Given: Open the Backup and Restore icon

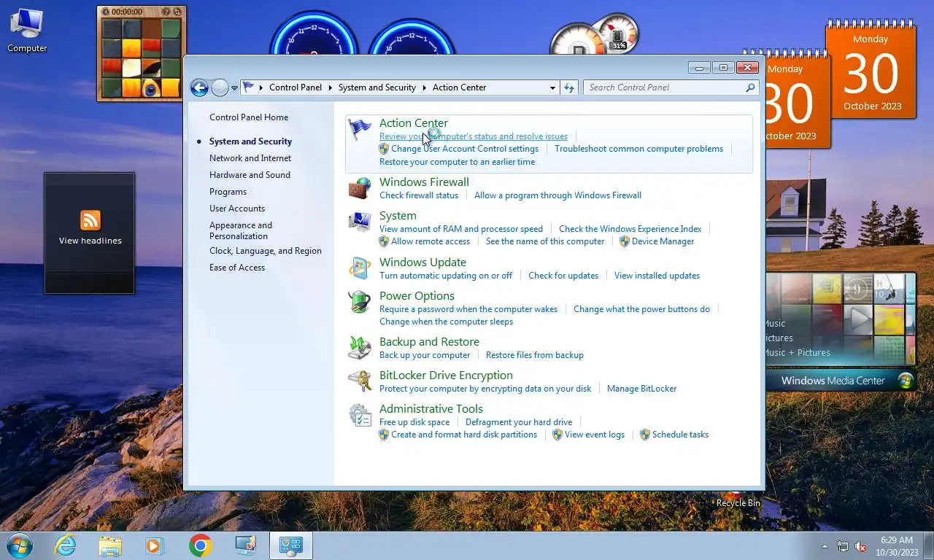Looking at the screenshot, I should [359, 348].
